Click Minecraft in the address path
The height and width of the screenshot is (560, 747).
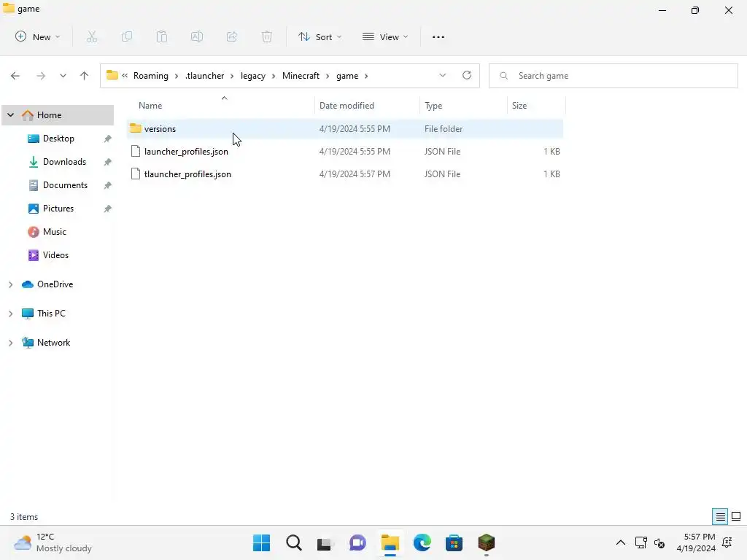(301, 76)
